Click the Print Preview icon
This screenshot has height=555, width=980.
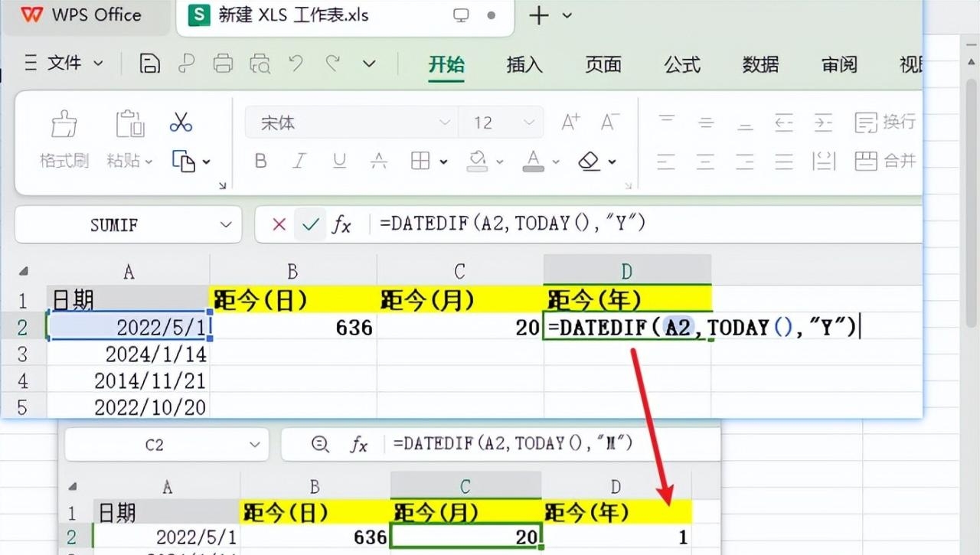[x=260, y=64]
